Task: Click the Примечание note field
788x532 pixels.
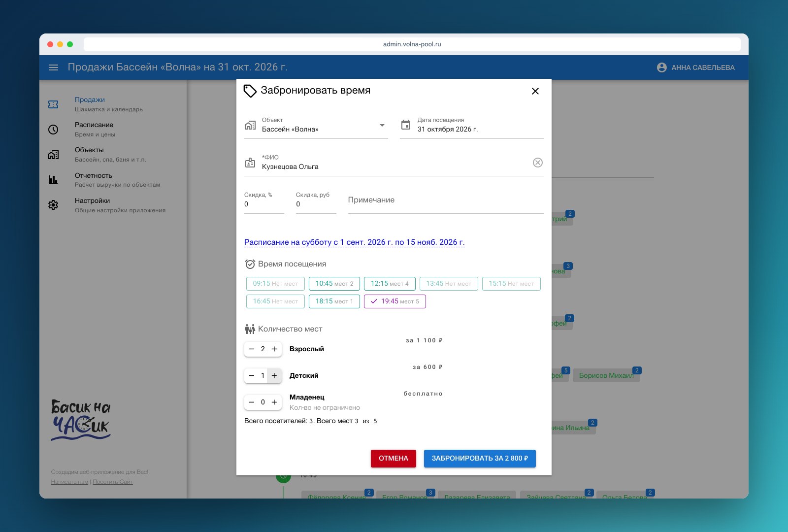Action: (x=446, y=200)
